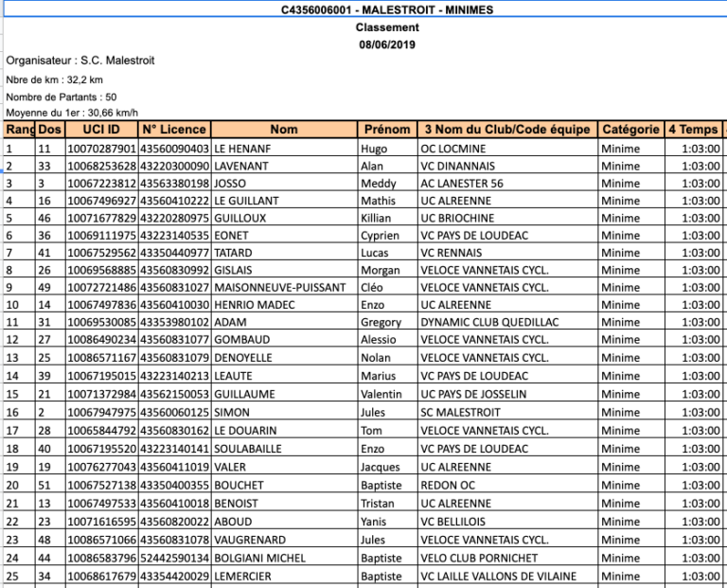Viewport: 727px width, 588px height.
Task: Click the 'Nom' column header
Action: tap(284, 130)
